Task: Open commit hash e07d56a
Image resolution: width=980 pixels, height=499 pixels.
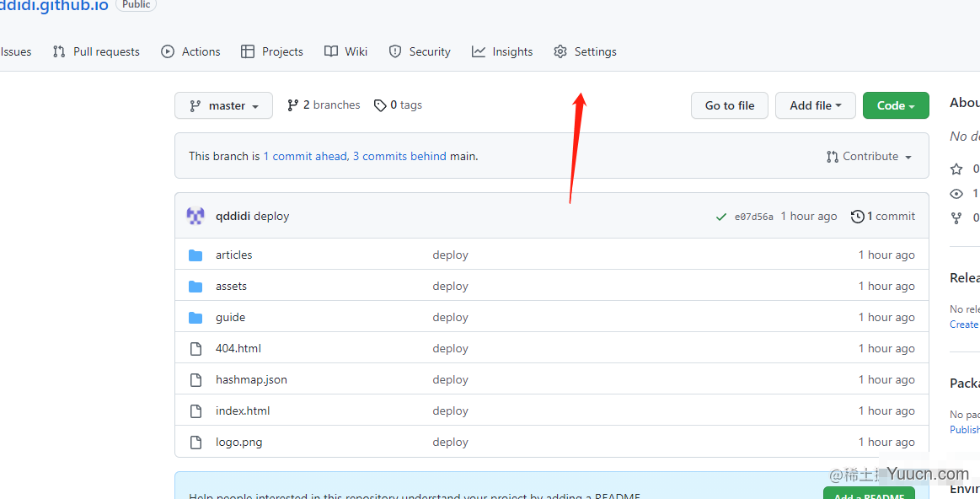Action: point(754,217)
